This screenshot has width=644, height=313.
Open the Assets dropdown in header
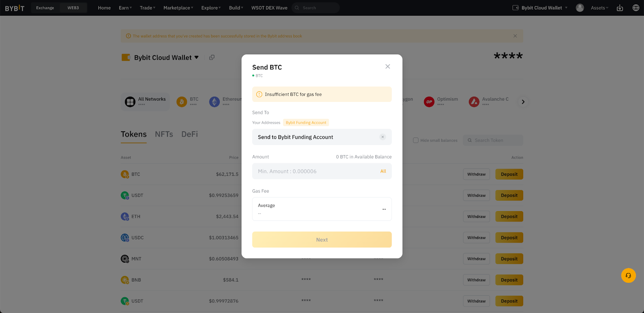point(599,8)
